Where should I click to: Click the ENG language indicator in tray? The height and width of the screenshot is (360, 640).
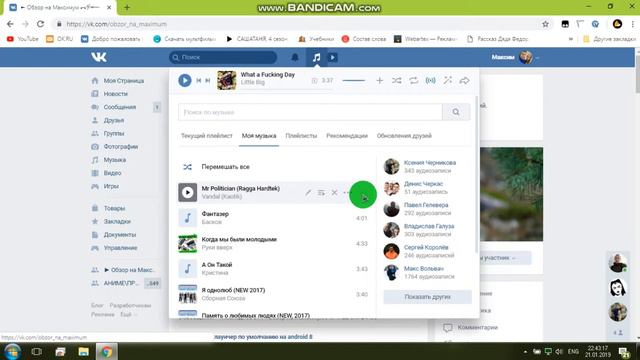pyautogui.click(x=573, y=351)
